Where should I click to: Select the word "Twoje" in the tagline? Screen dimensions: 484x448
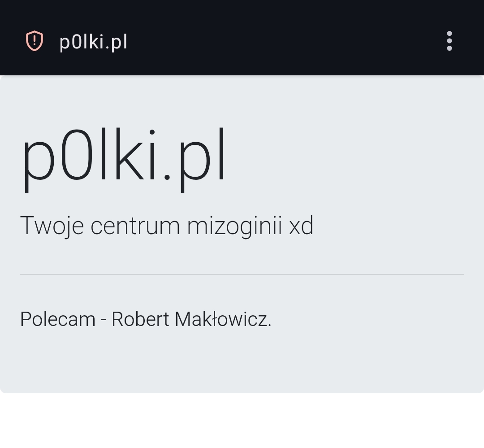tap(52, 226)
